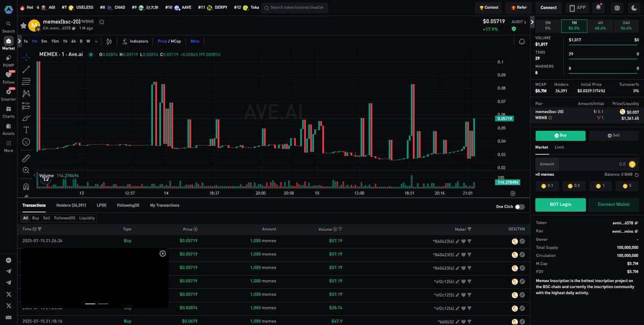This screenshot has width=644, height=325.
Task: Open the Volume column sort filter
Action: [x=340, y=229]
